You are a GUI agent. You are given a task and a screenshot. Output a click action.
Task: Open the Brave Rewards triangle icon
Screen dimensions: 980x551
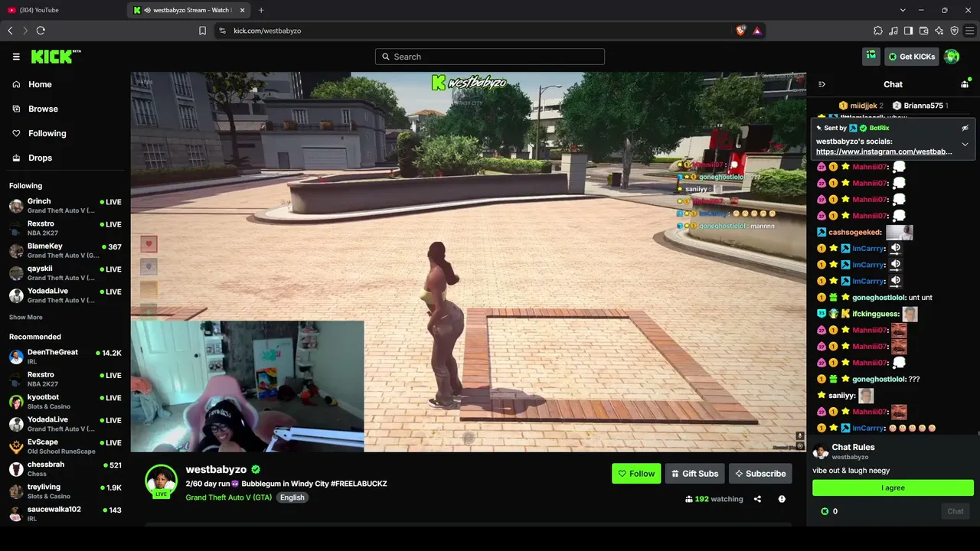tap(756, 31)
